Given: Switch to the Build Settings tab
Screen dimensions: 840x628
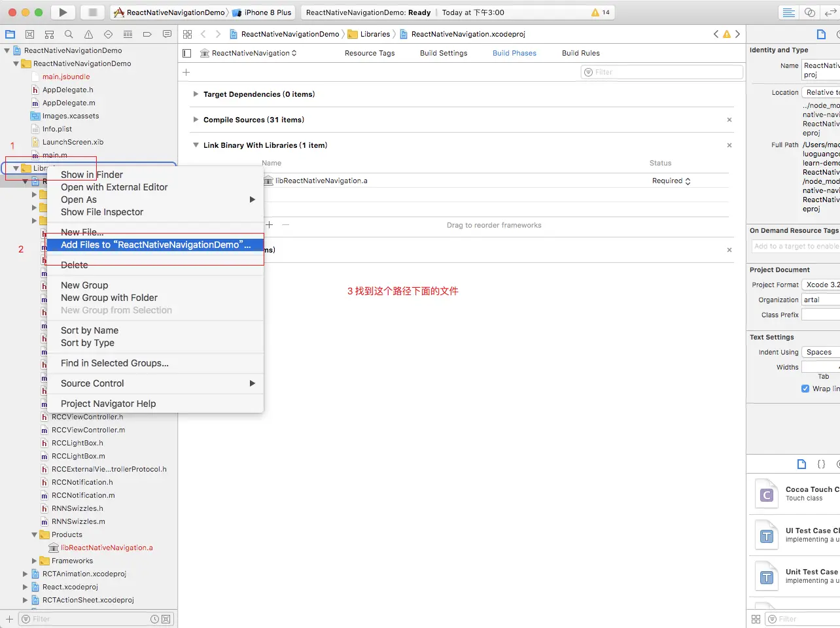Looking at the screenshot, I should click(444, 53).
